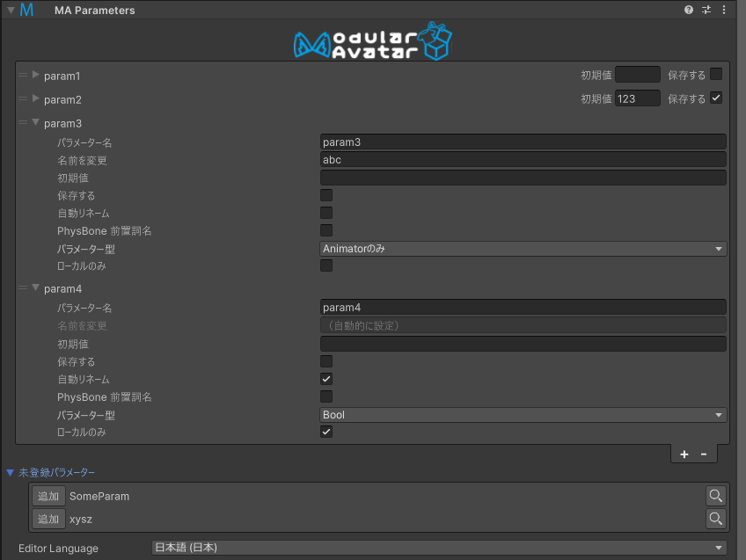Select the param1 row label
The image size is (746, 560).
coord(62,76)
